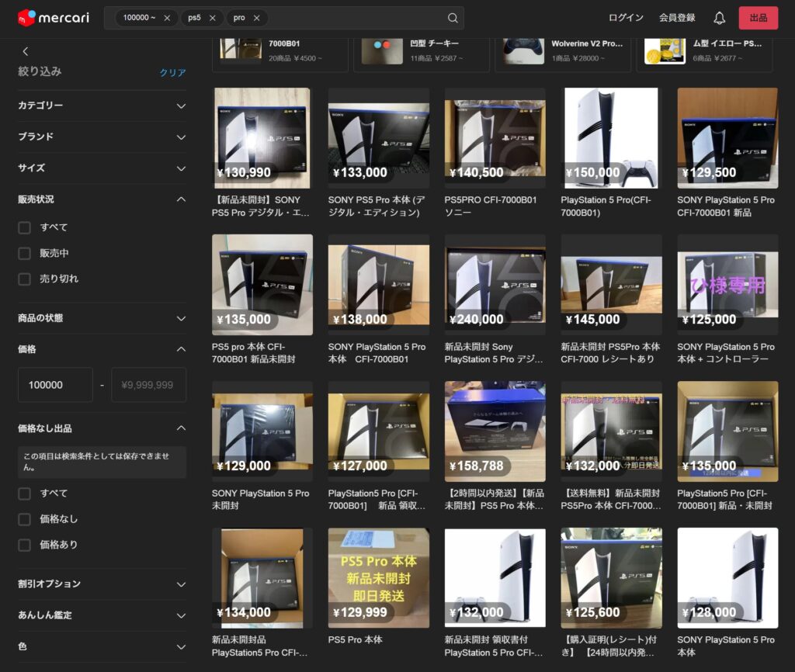The image size is (795, 672).
Task: Click the red 出品 button
Action: (758, 18)
